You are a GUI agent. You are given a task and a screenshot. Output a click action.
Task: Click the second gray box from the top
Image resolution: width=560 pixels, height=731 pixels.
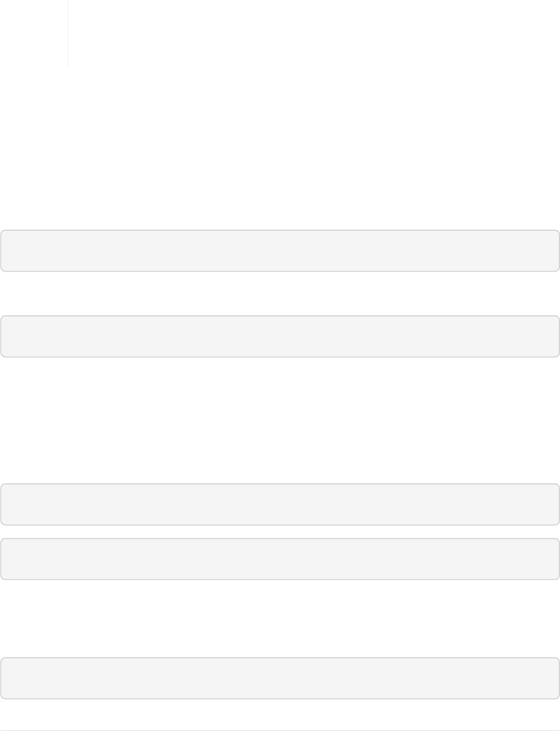[x=280, y=336]
